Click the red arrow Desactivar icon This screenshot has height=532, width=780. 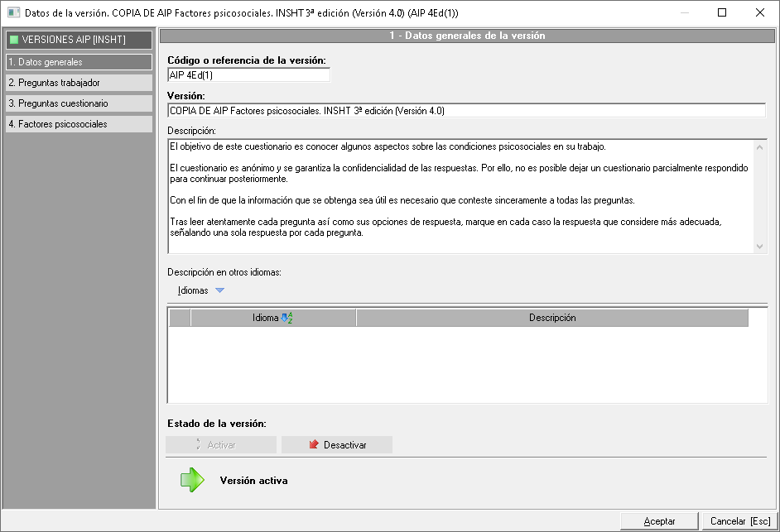point(313,444)
